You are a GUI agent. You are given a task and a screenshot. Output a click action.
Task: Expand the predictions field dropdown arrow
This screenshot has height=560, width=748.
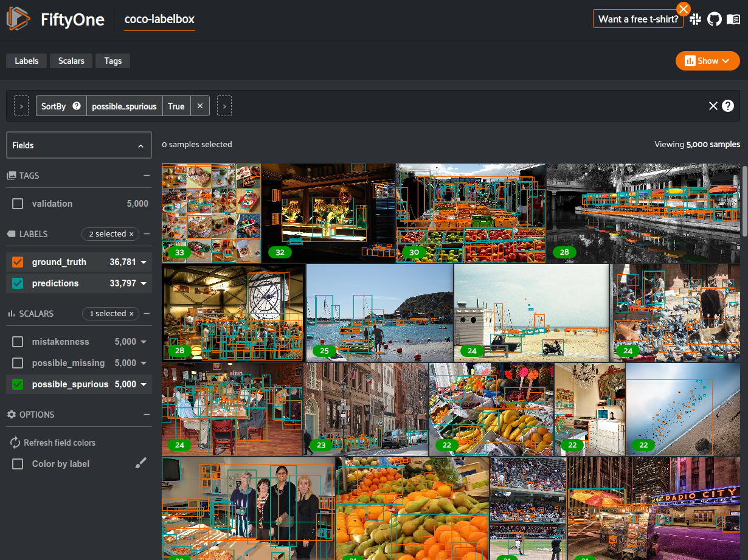[x=144, y=283]
